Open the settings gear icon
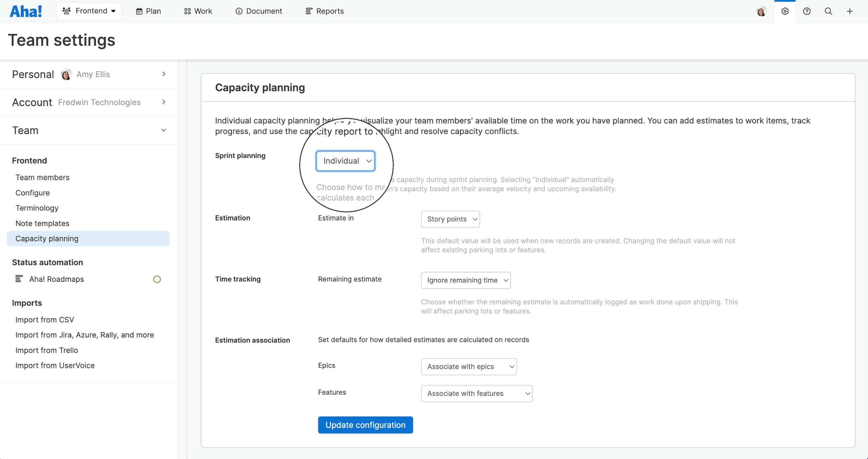This screenshot has height=459, width=868. 785,11
